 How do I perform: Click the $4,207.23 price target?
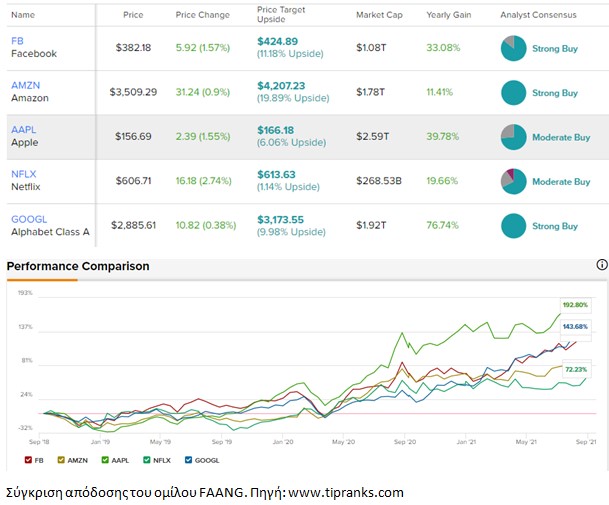(x=281, y=85)
